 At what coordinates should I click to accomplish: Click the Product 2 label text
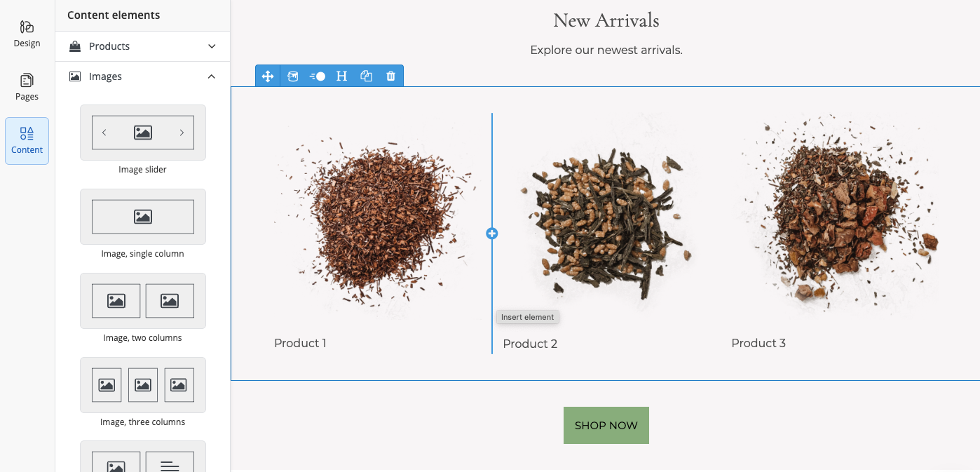(x=530, y=344)
